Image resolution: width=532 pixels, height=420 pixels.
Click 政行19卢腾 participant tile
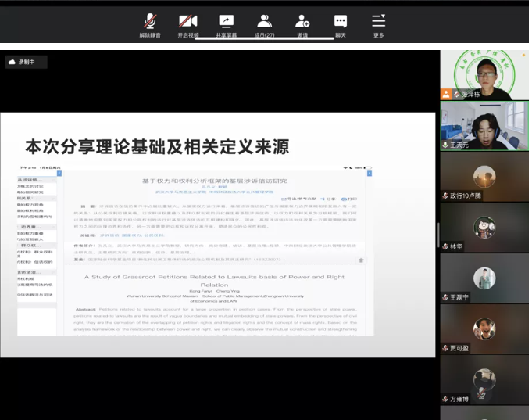pyautogui.click(x=484, y=177)
